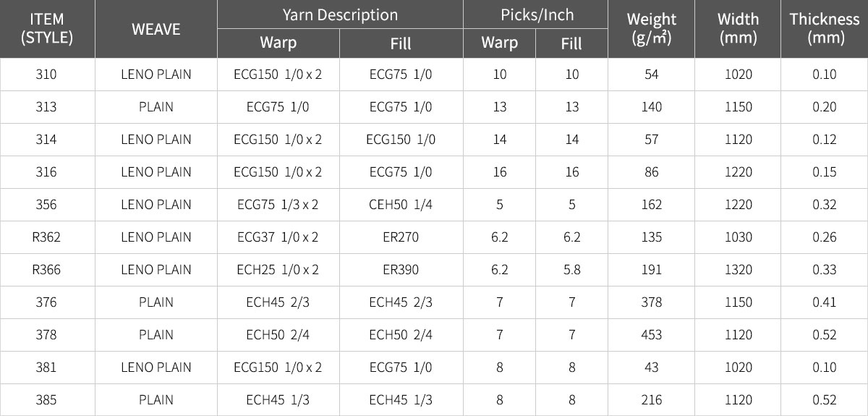Click the ITEM (STYLE) column header
The width and height of the screenshot is (868, 416).
[47, 29]
